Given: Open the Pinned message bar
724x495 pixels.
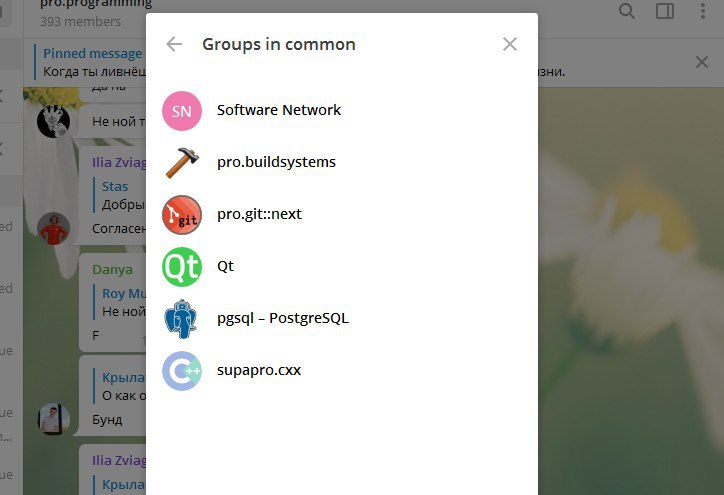Looking at the screenshot, I should pyautogui.click(x=90, y=62).
